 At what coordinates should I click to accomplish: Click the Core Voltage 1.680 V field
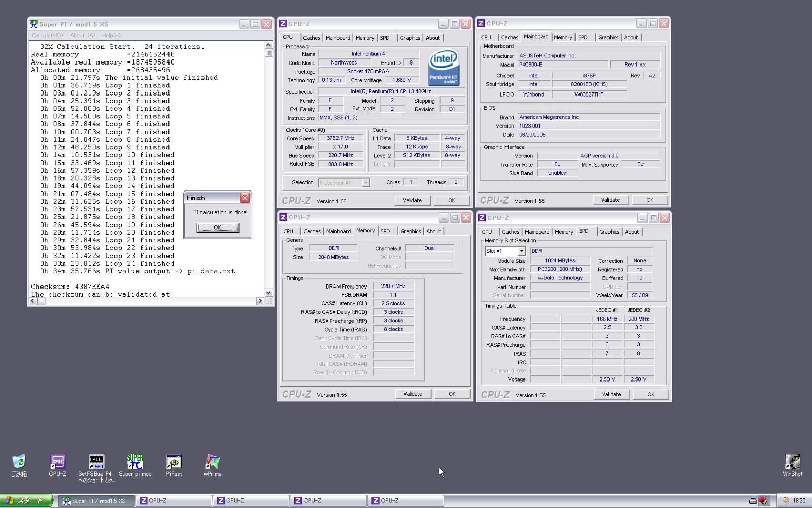click(x=401, y=80)
